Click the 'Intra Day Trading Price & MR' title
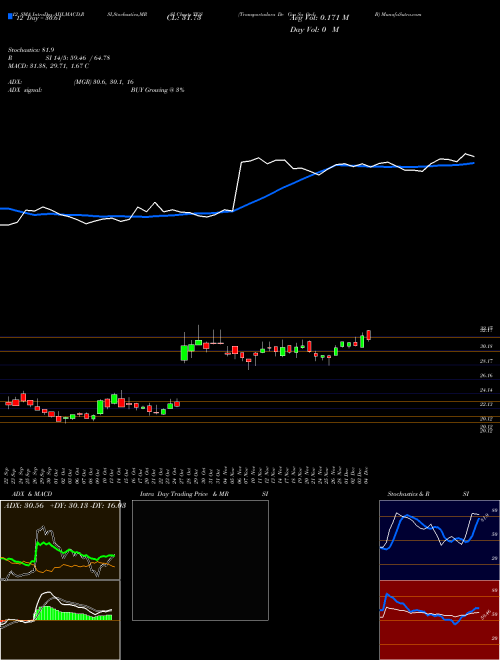This screenshot has height=660, width=500. pyautogui.click(x=184, y=494)
